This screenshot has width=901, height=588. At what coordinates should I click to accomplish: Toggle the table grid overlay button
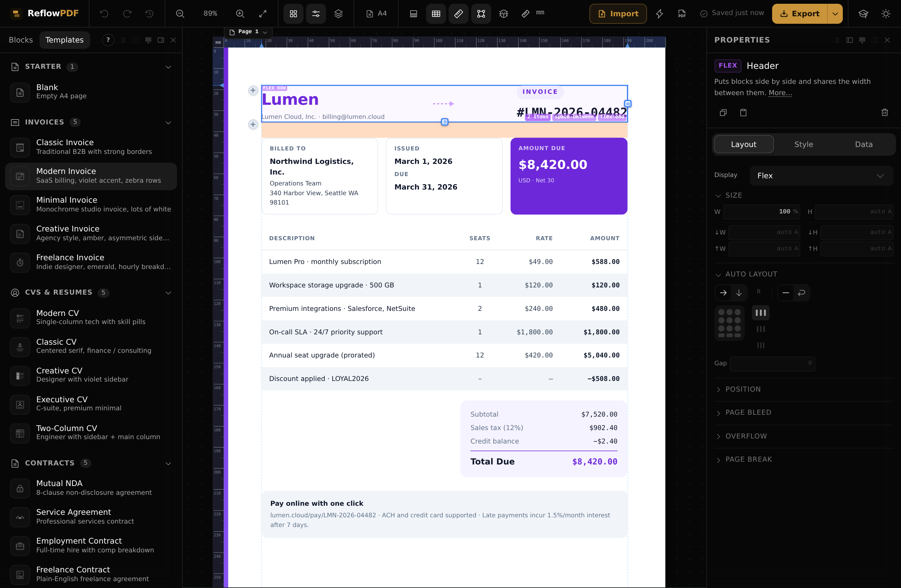[436, 14]
